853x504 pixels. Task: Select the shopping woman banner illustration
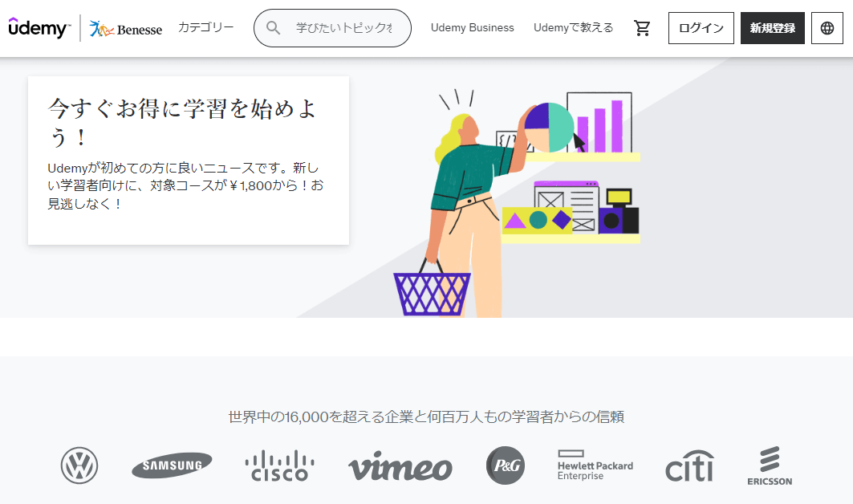[517, 203]
